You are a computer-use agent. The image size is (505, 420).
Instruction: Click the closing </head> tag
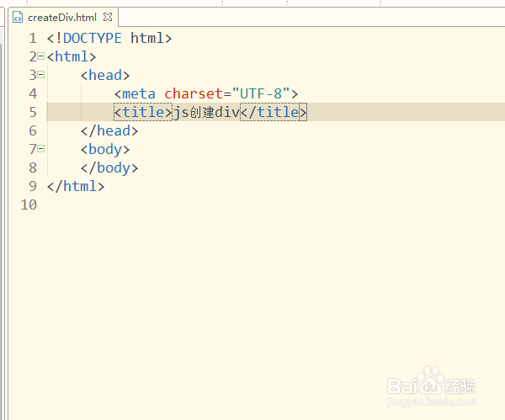click(x=109, y=131)
